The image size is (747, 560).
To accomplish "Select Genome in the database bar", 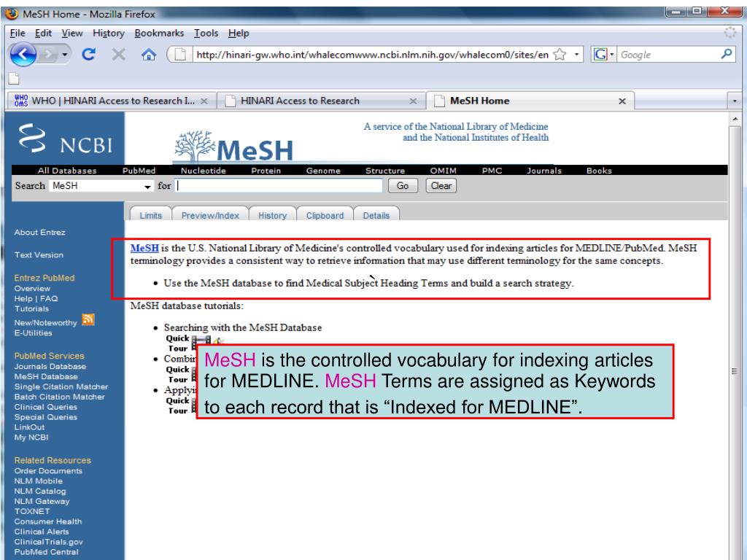I will pyautogui.click(x=323, y=171).
